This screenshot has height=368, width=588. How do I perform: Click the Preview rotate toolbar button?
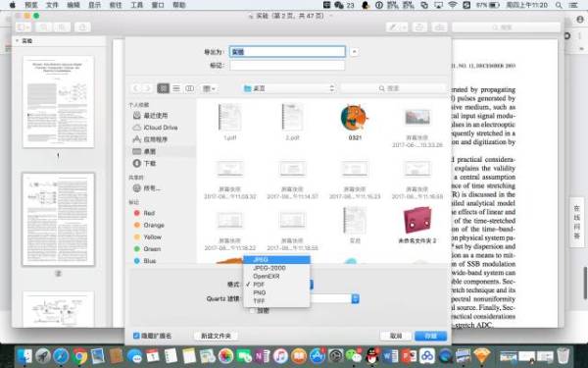419,27
